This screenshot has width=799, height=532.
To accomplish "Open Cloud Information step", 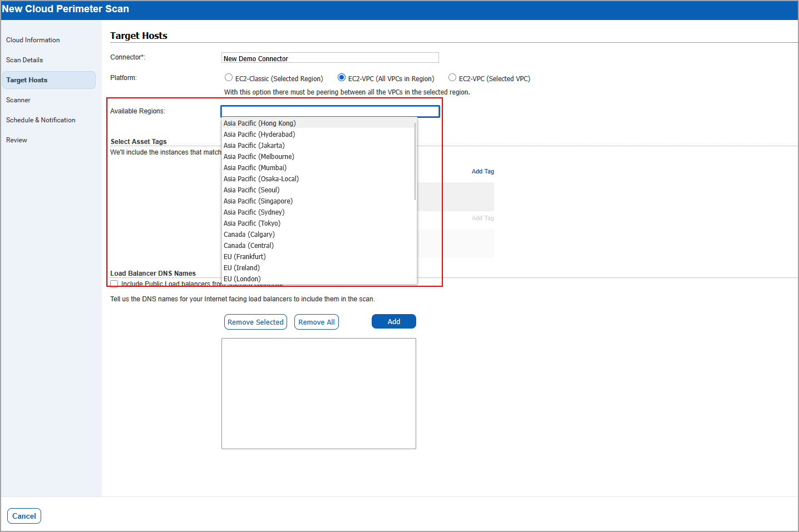I will click(x=33, y=40).
